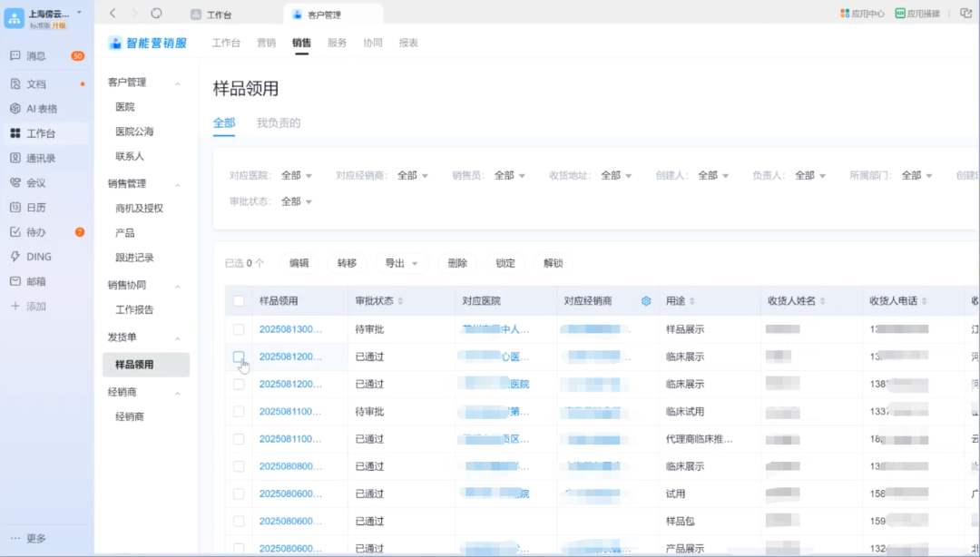
Task: Go forward with the right arrow icon
Action: point(134,13)
